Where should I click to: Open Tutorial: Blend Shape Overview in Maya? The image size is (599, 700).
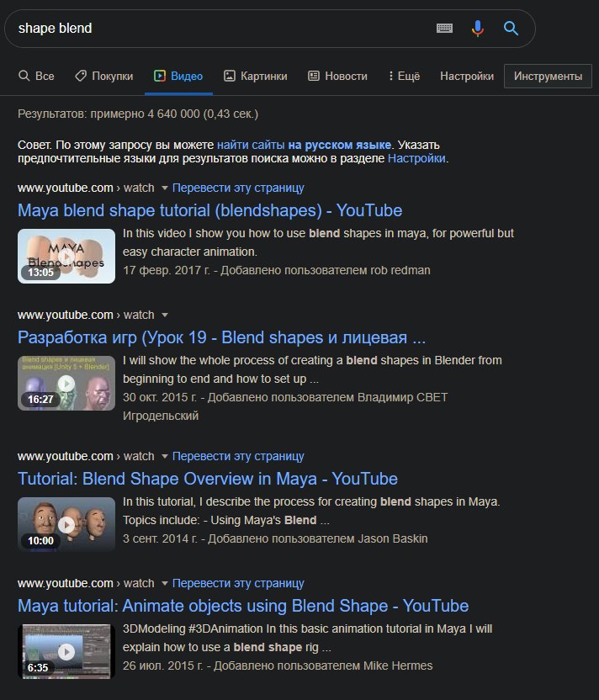point(208,479)
